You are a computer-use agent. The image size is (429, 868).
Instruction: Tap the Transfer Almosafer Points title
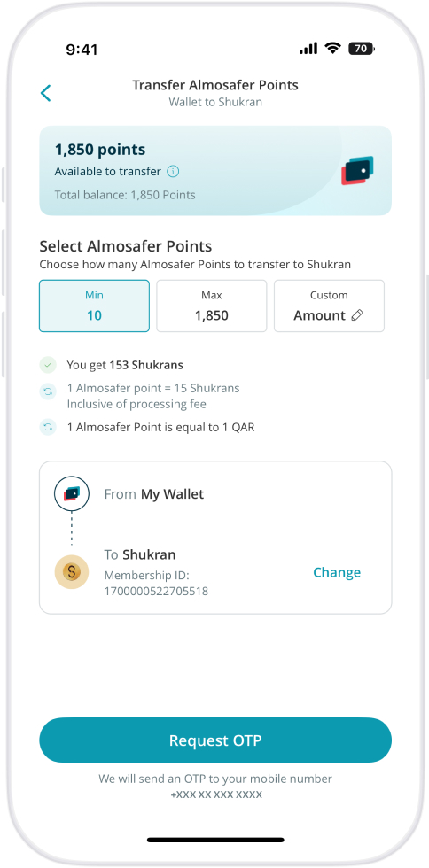(x=215, y=85)
